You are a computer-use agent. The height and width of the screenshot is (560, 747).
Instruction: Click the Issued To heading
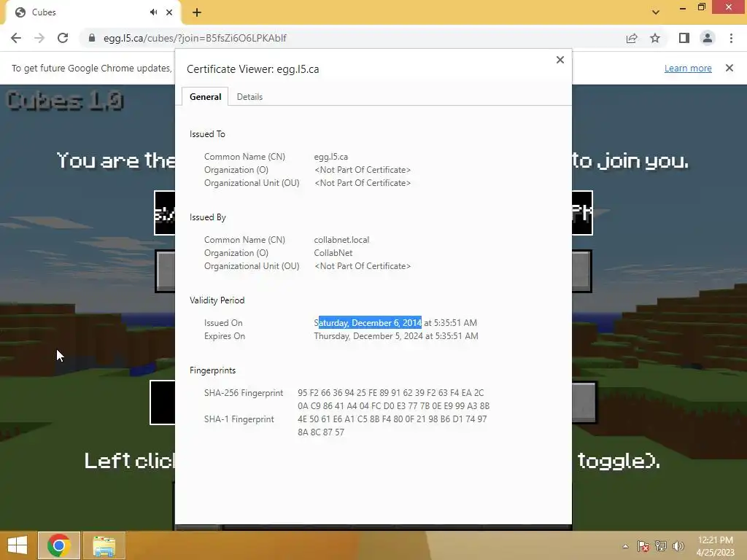pyautogui.click(x=207, y=134)
